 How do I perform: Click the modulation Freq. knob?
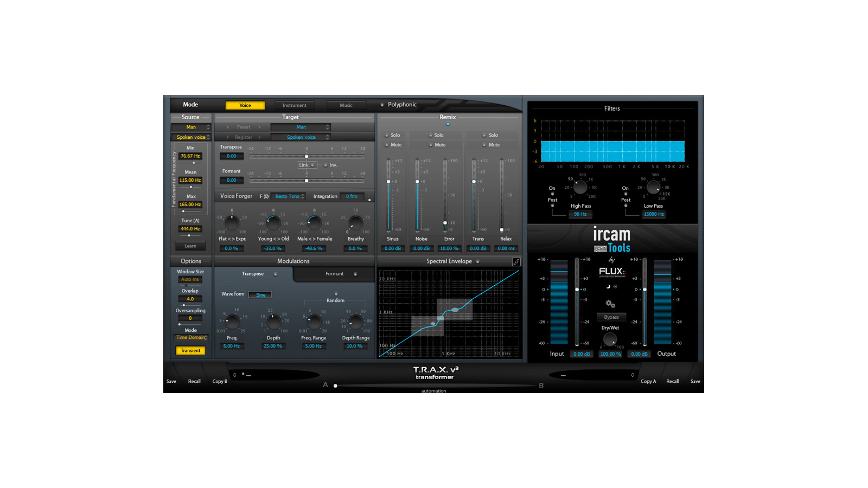pyautogui.click(x=232, y=322)
